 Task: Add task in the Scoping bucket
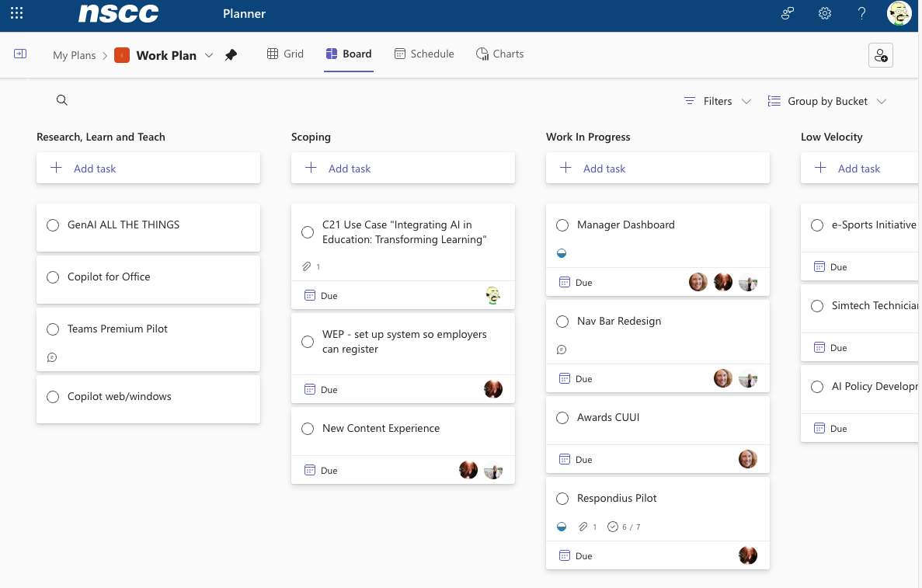pos(402,169)
